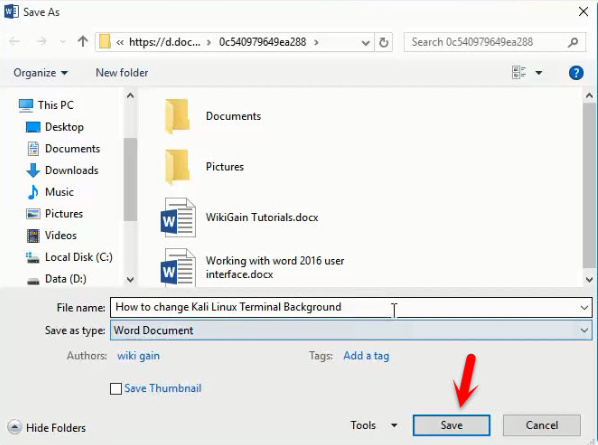The height and width of the screenshot is (445, 598).
Task: Enable the Save Thumbnail checkbox
Action: (116, 389)
